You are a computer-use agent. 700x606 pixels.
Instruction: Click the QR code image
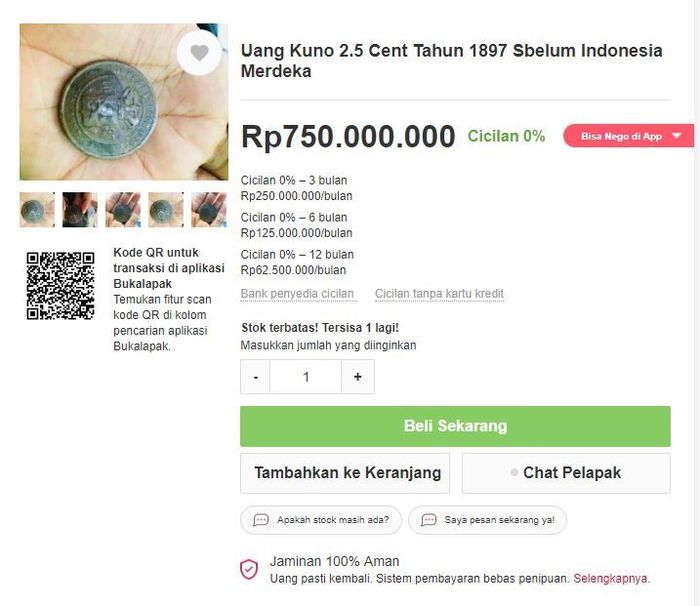point(61,285)
